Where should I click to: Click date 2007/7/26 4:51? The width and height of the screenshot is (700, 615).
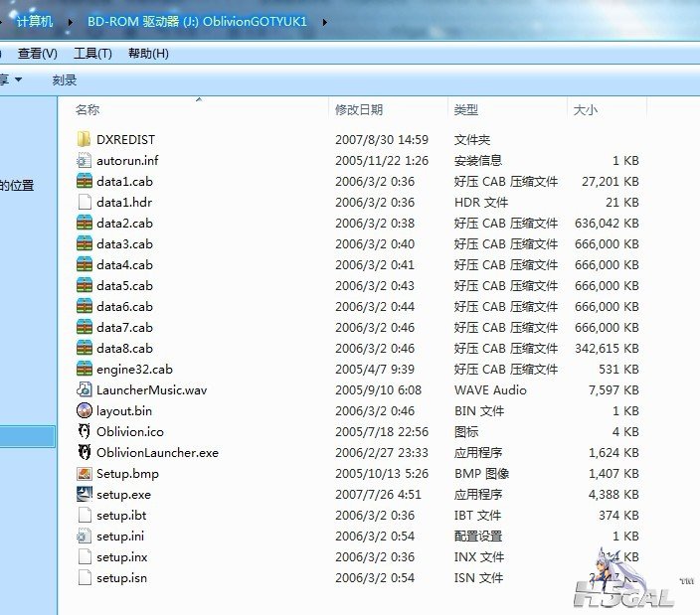coord(378,495)
